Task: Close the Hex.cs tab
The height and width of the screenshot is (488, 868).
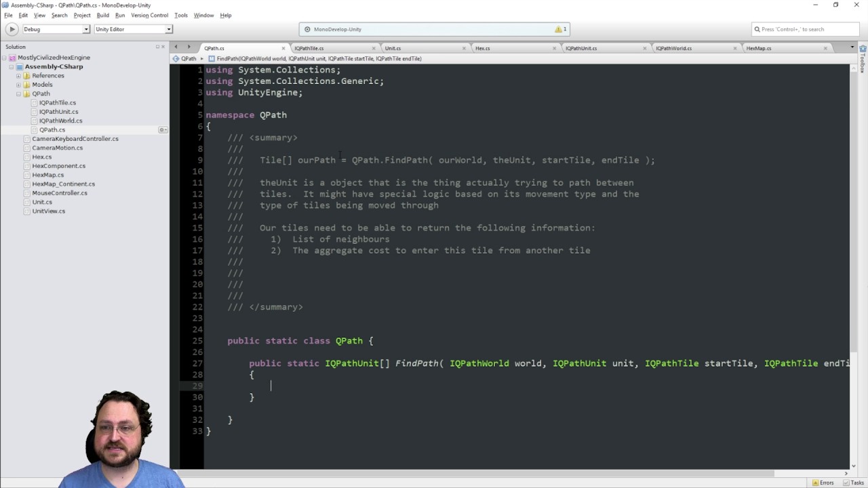Action: [x=554, y=48]
